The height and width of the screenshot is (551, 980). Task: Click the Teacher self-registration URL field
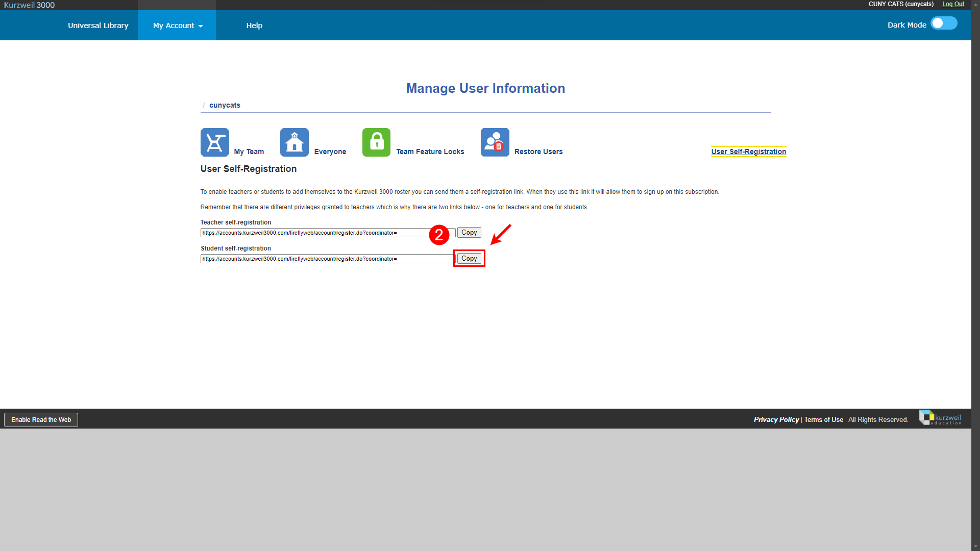[328, 233]
